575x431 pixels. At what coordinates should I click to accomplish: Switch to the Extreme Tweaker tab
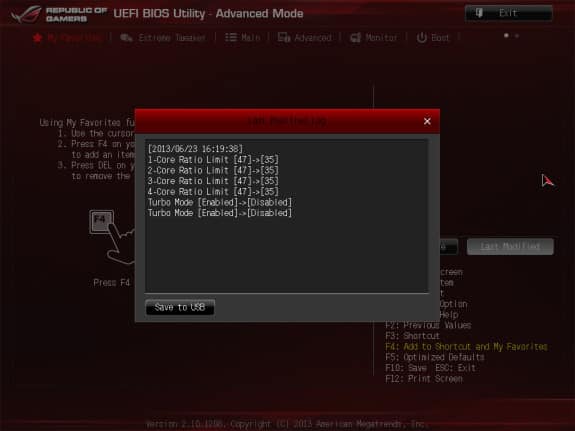[163, 37]
